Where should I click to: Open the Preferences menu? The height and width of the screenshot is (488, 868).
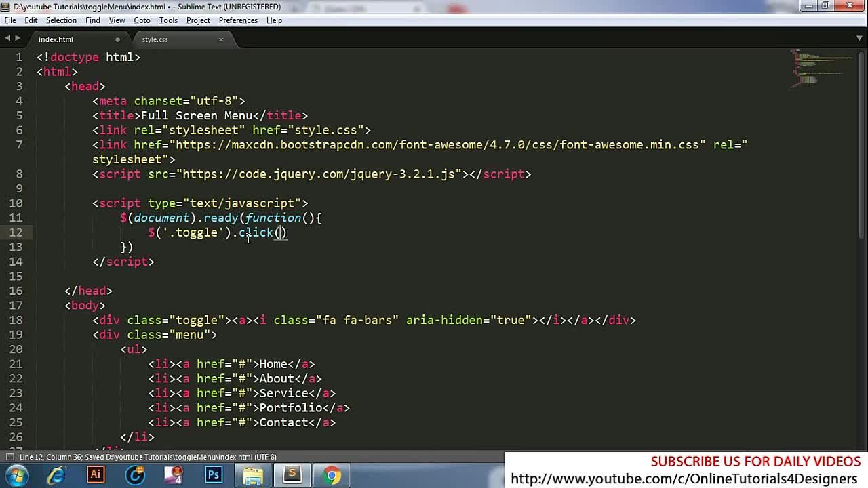[238, 20]
